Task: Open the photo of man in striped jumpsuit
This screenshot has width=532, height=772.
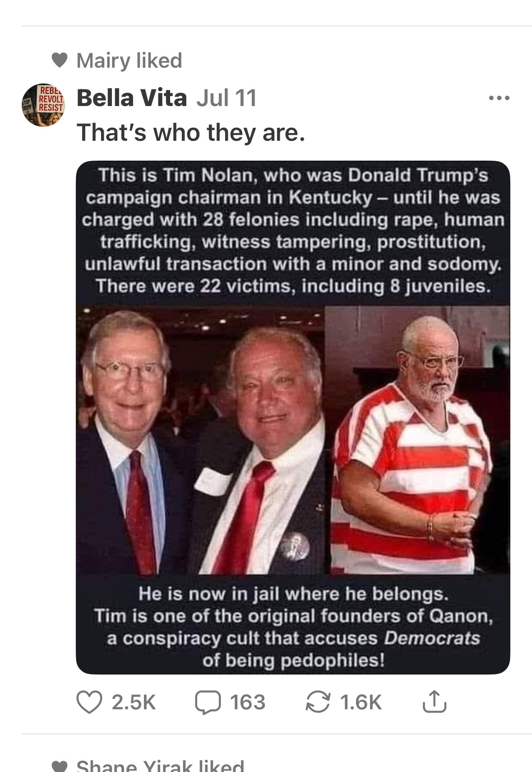Action: (x=418, y=440)
